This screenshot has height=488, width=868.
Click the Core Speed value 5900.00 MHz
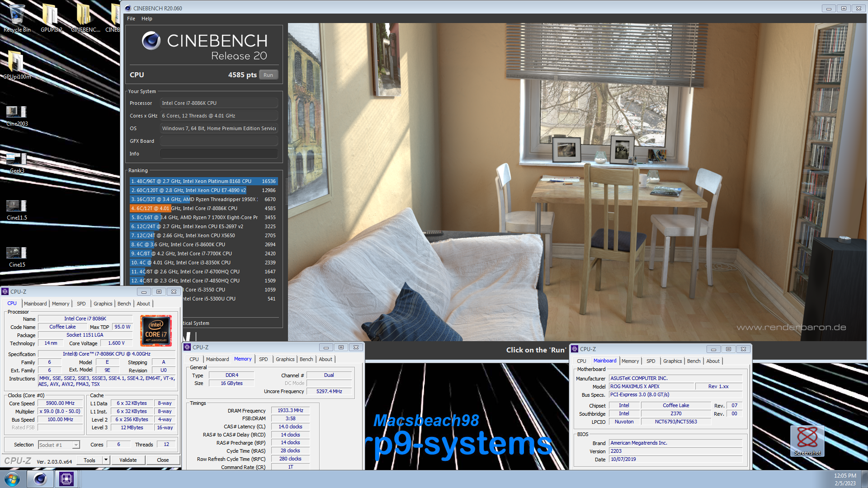pyautogui.click(x=60, y=403)
